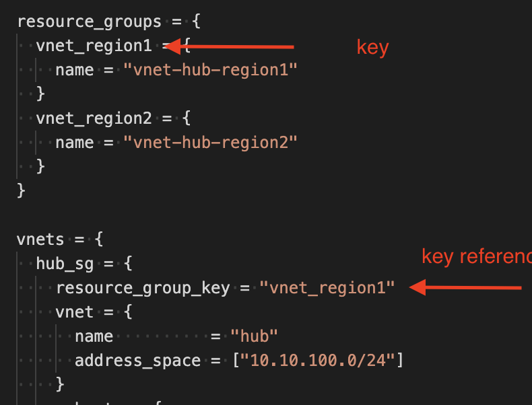Click the red arrow pointing at resource_group_key value

[465, 288]
